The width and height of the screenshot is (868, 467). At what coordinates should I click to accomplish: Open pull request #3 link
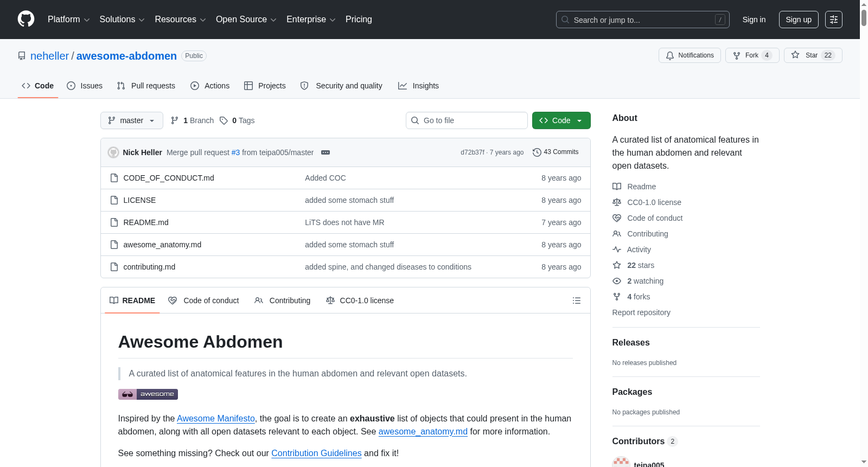coord(235,152)
